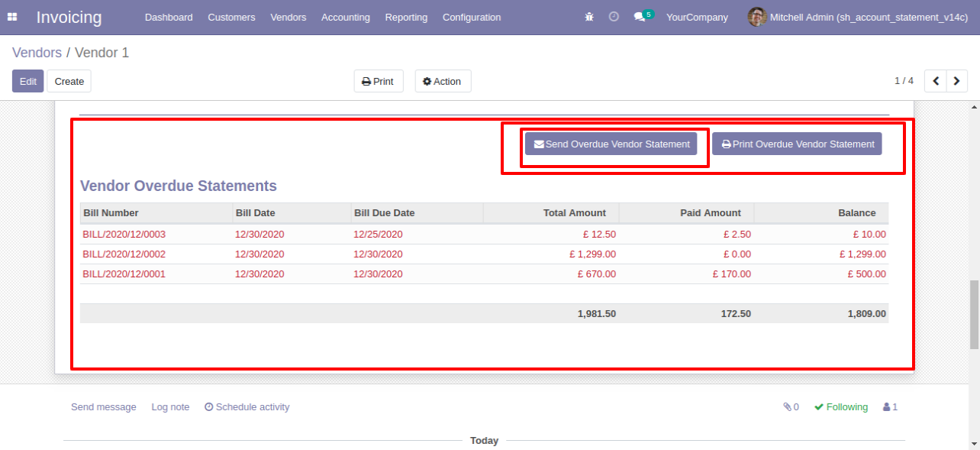Sort by the Bill Number column
Screen dimensions: 980x450
click(156, 213)
